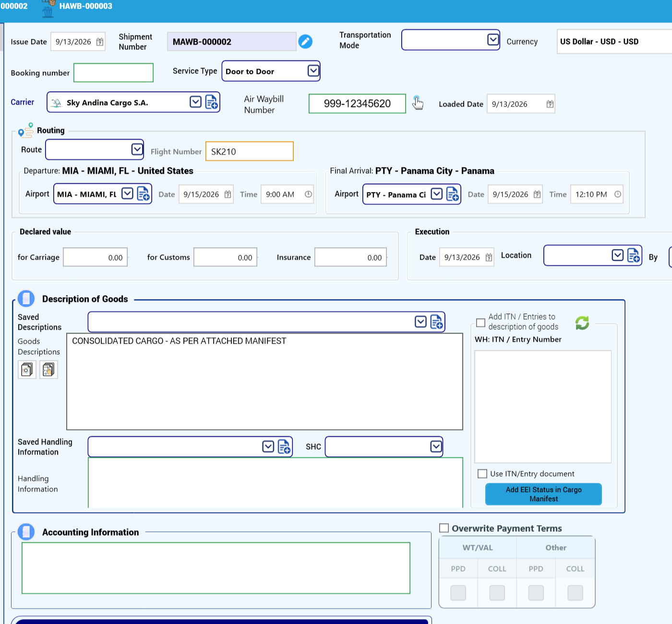This screenshot has height=624, width=672.
Task: Click the second Goods Descriptions hand-document icon
Action: coord(48,370)
